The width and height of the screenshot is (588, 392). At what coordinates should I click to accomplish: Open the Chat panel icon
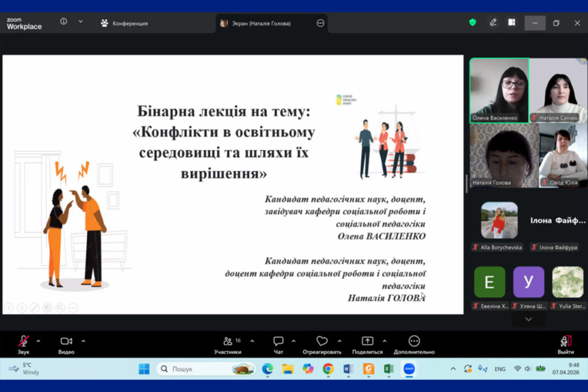click(278, 341)
